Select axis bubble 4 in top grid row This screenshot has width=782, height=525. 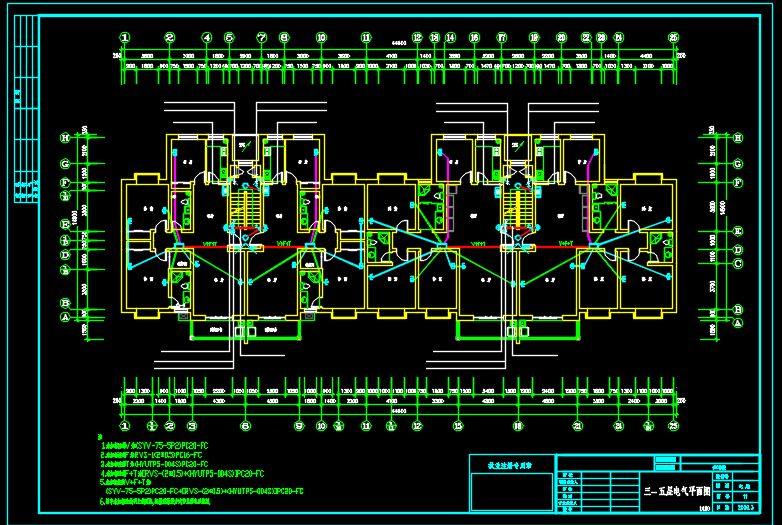tap(207, 37)
